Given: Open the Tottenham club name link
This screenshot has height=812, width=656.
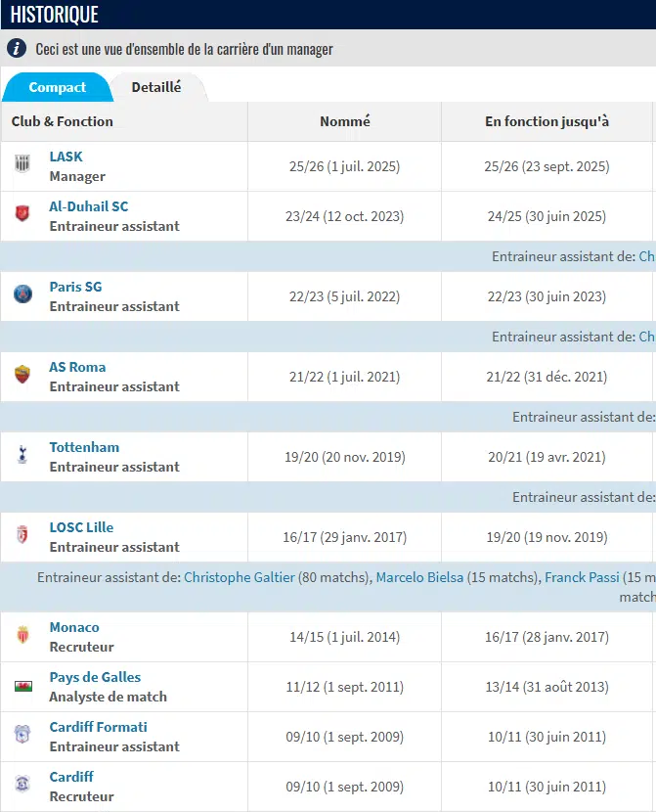Looking at the screenshot, I should coord(84,447).
